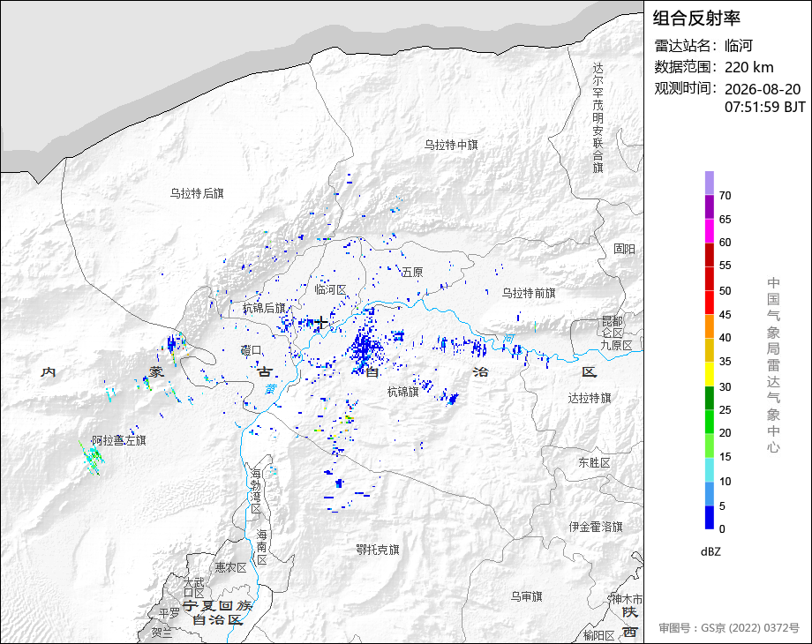The width and height of the screenshot is (812, 644).
Task: Click the 乌拉特中旗 label on map
Action: (x=451, y=145)
